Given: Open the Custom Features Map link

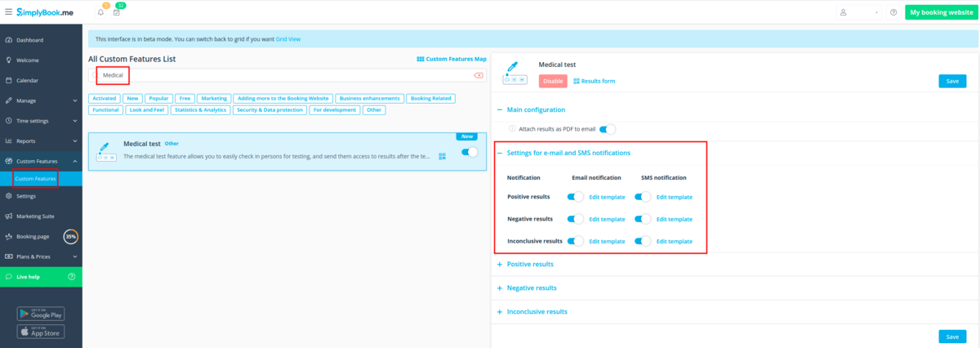Looking at the screenshot, I should (451, 59).
